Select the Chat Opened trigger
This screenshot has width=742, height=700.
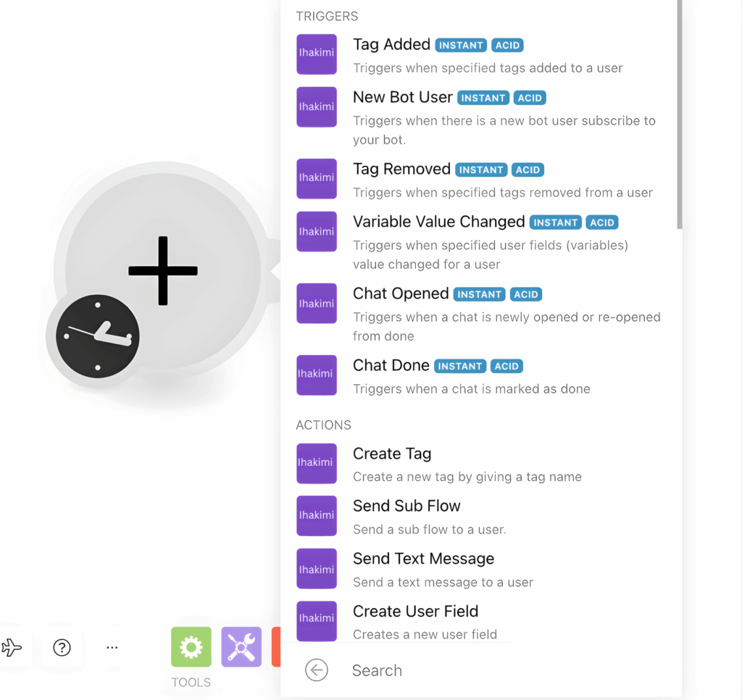401,294
